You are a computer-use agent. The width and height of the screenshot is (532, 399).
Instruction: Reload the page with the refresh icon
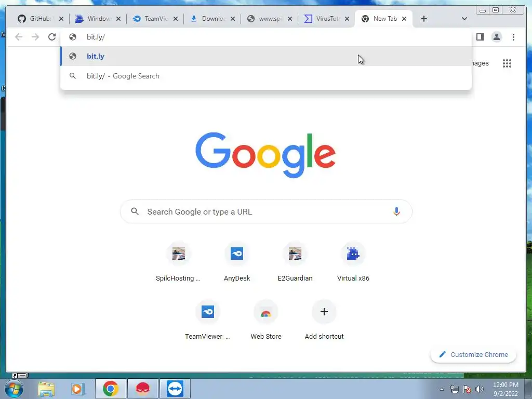point(51,37)
